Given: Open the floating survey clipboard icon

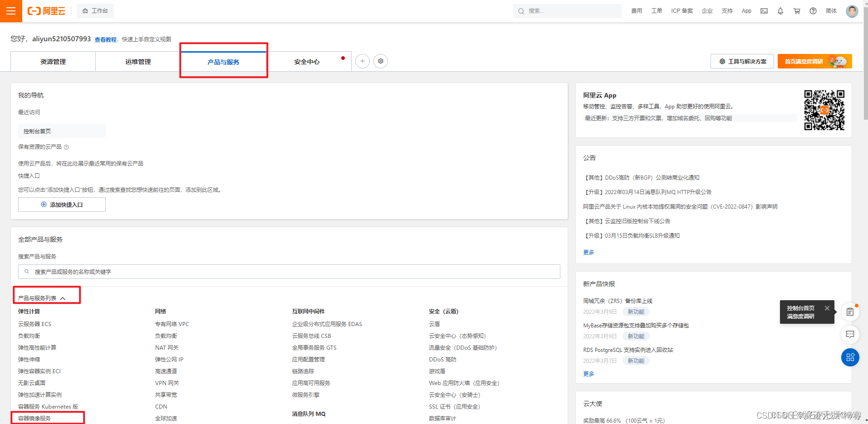Looking at the screenshot, I should tap(850, 312).
